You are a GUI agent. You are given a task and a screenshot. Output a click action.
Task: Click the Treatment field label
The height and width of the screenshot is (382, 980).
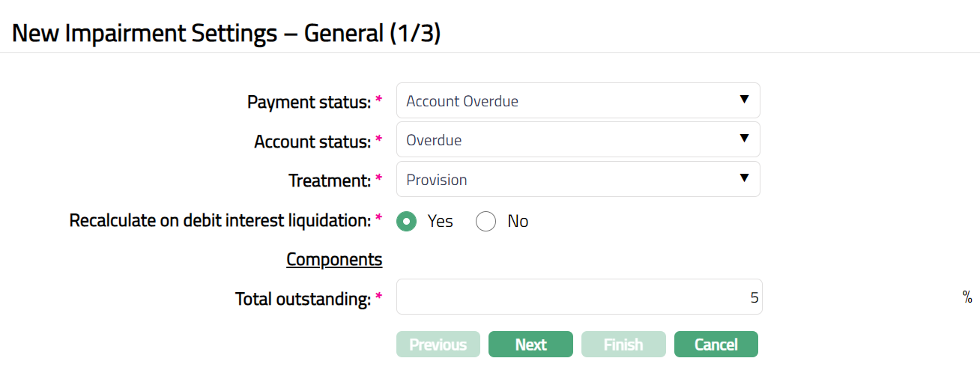(x=330, y=181)
